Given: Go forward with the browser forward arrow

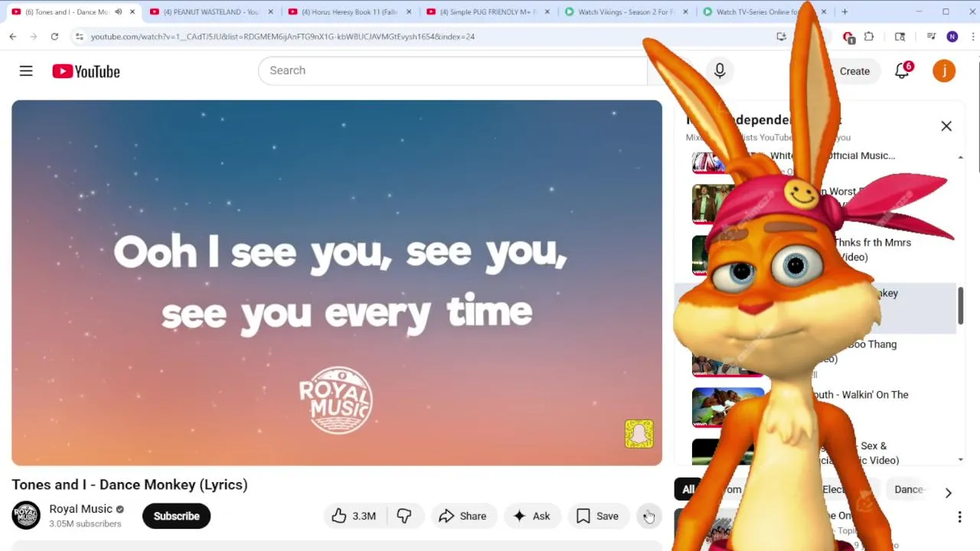Looking at the screenshot, I should coord(34,36).
